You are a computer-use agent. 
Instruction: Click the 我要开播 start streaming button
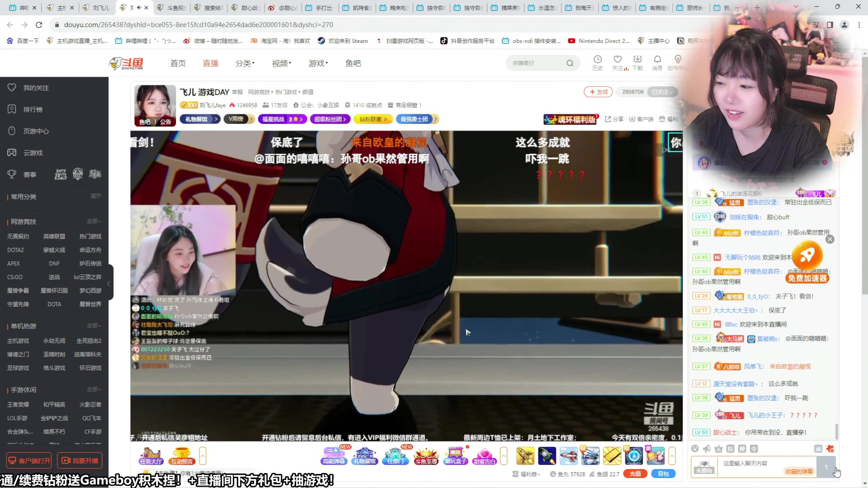[80, 460]
